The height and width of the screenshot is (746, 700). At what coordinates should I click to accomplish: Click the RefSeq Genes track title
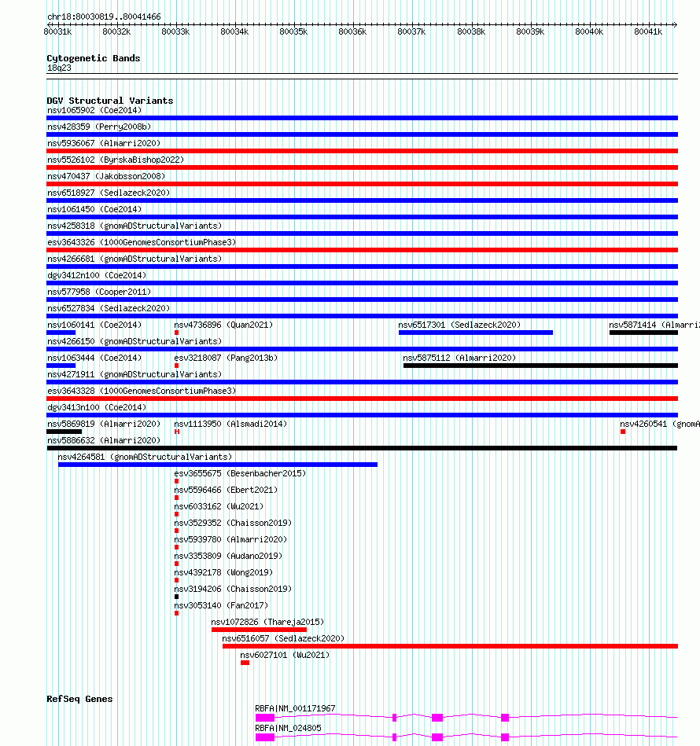(x=79, y=699)
